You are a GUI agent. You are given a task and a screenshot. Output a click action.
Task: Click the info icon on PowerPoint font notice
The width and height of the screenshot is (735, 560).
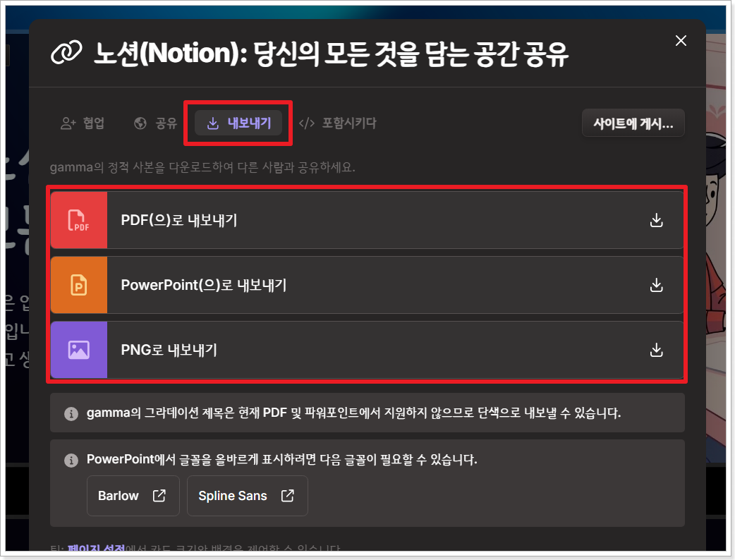[71, 460]
